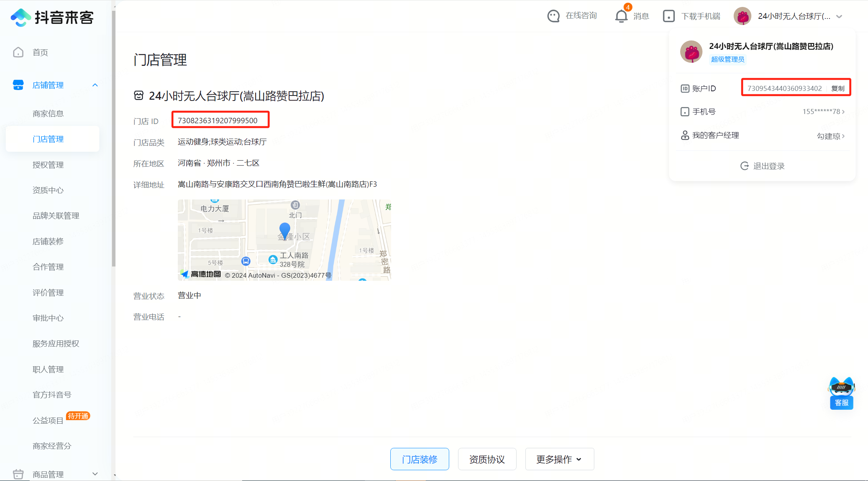Image resolution: width=868 pixels, height=481 pixels.
Task: Select 授权管理 in sidebar menu
Action: pos(48,165)
